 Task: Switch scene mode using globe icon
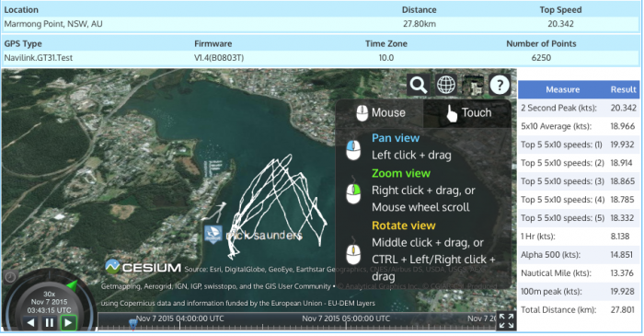coord(446,85)
